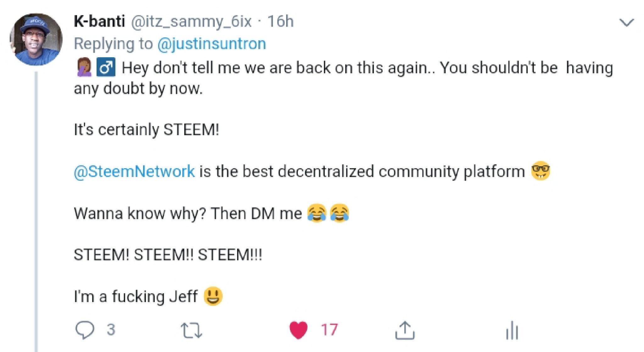Unlike the tweet via red heart
This screenshot has width=644, height=352.
coord(298,330)
